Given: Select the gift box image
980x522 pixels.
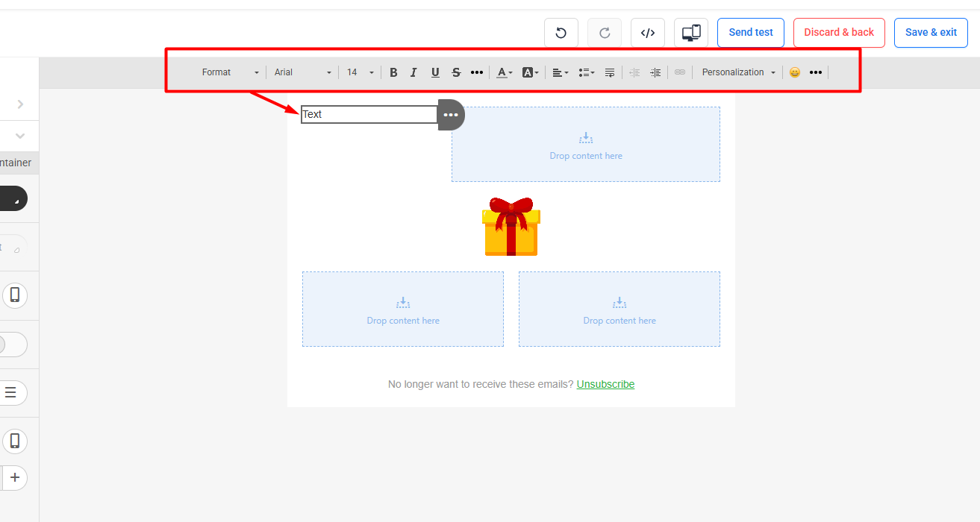Looking at the screenshot, I should coord(511,227).
